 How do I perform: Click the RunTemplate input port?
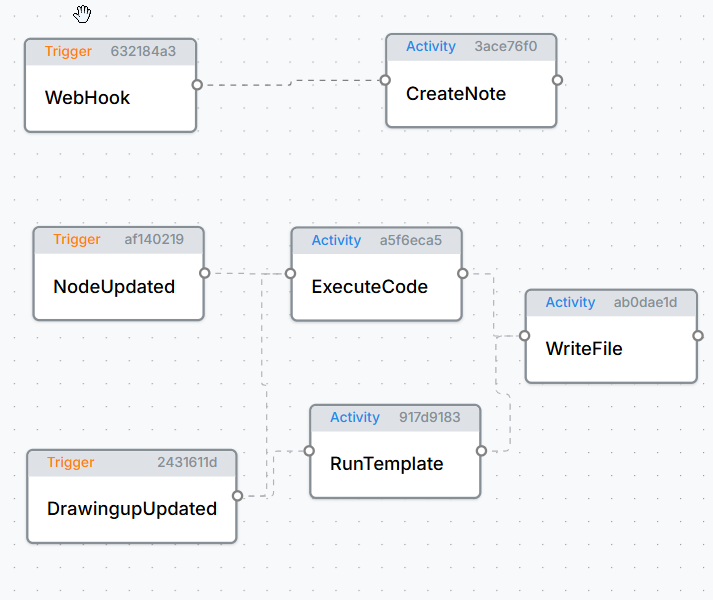point(310,451)
